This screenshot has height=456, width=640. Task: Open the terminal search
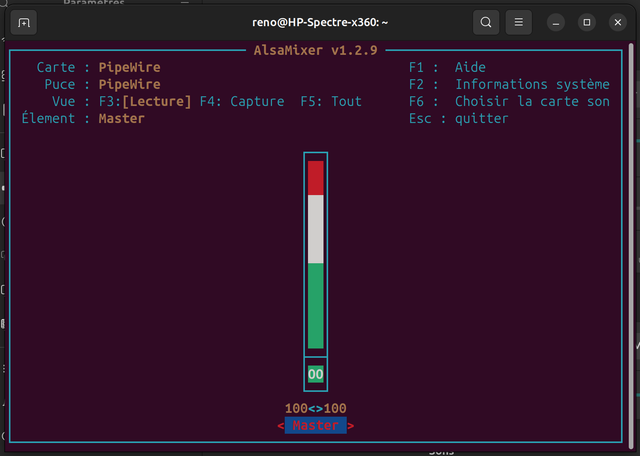(486, 22)
